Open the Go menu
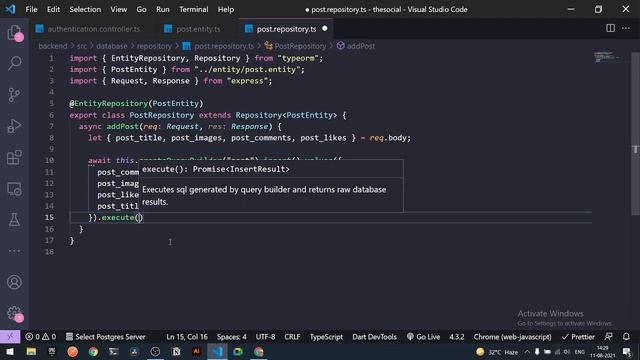The width and height of the screenshot is (640, 360). 141,9
